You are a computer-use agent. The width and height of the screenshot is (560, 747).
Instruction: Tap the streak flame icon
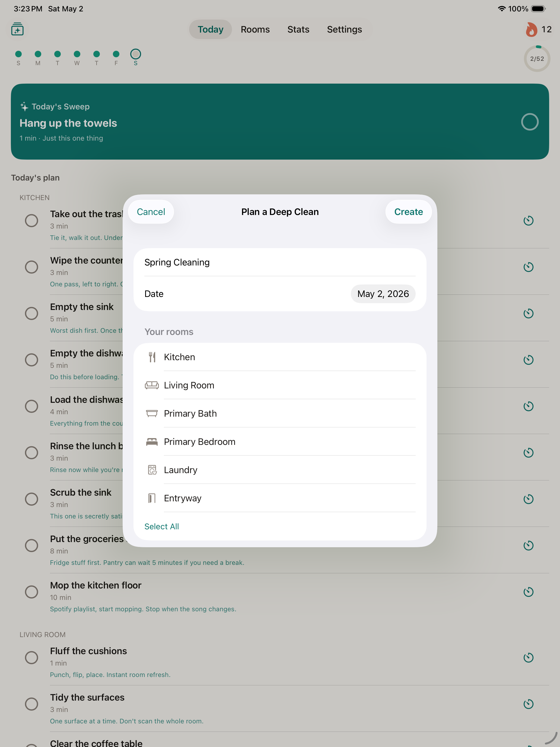531,29
